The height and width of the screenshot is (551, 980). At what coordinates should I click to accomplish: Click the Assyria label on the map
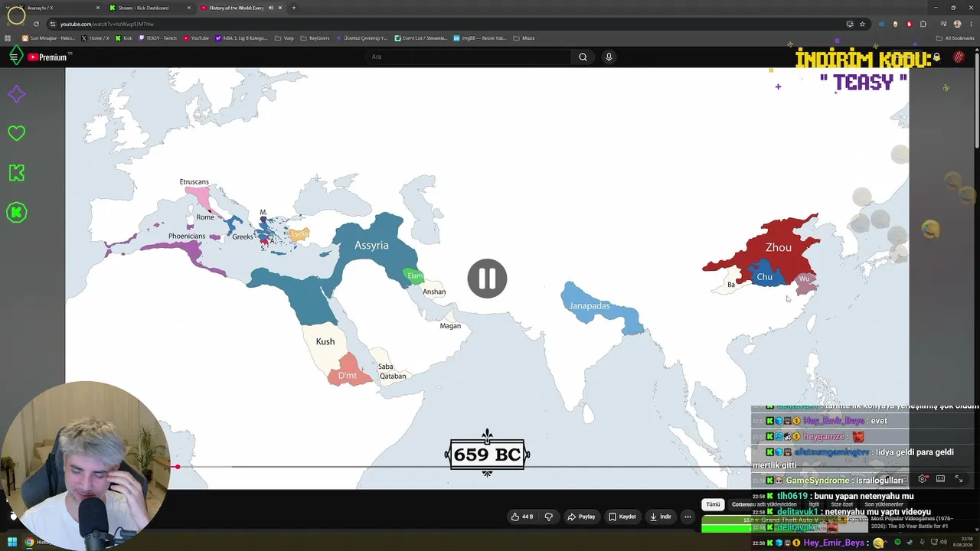point(371,246)
